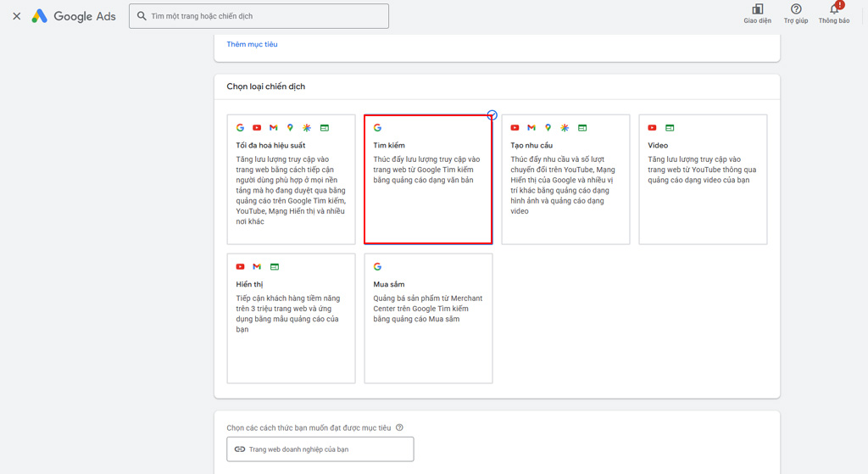Close the campaign creation page with X

point(17,16)
